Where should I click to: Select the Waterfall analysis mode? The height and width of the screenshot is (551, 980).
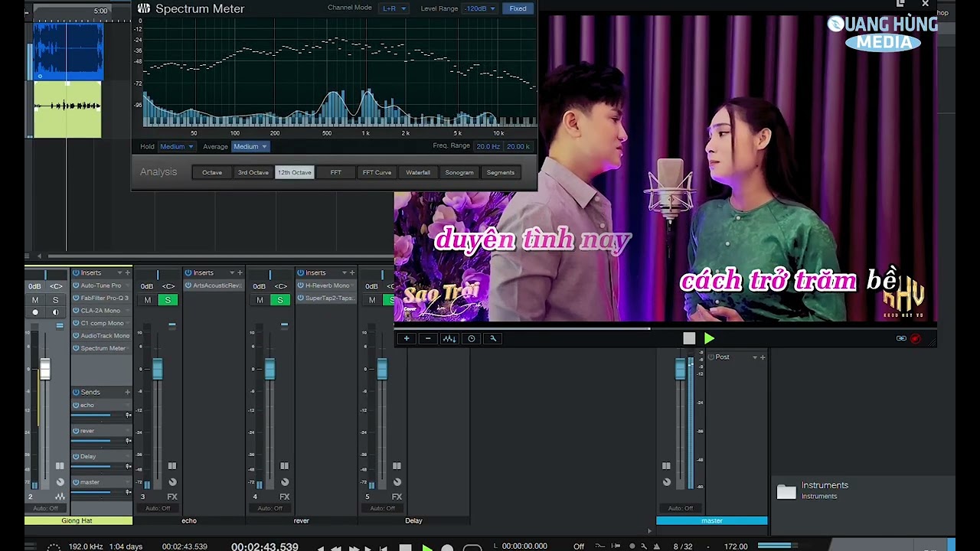tap(418, 172)
